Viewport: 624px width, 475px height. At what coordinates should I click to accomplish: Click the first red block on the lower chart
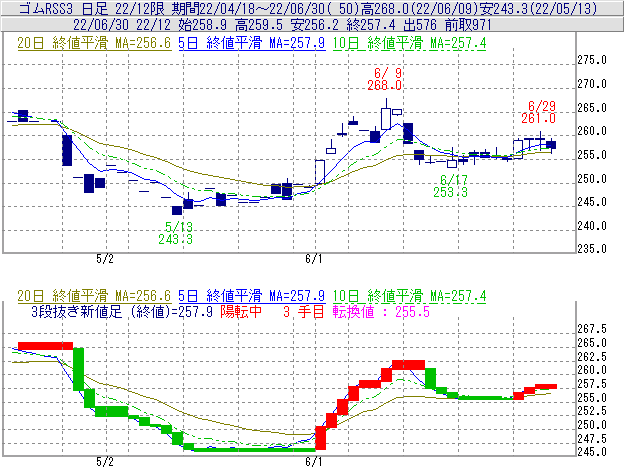pos(45,346)
